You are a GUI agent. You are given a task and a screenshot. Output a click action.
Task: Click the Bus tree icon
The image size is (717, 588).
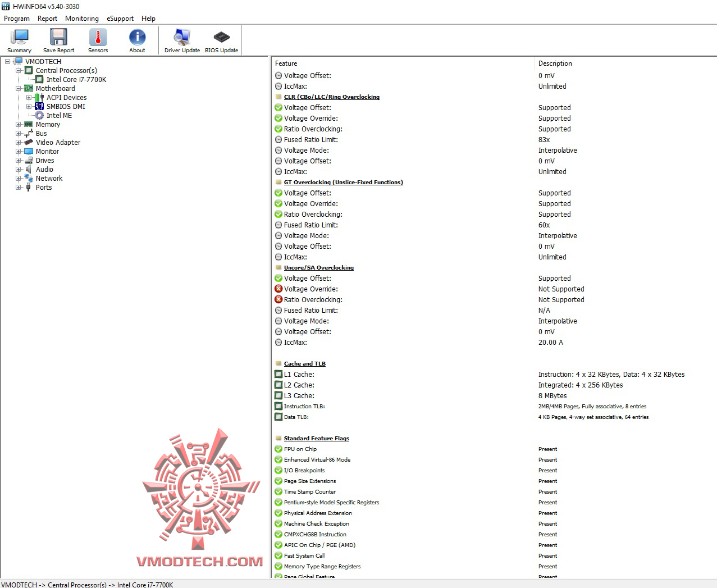(29, 134)
